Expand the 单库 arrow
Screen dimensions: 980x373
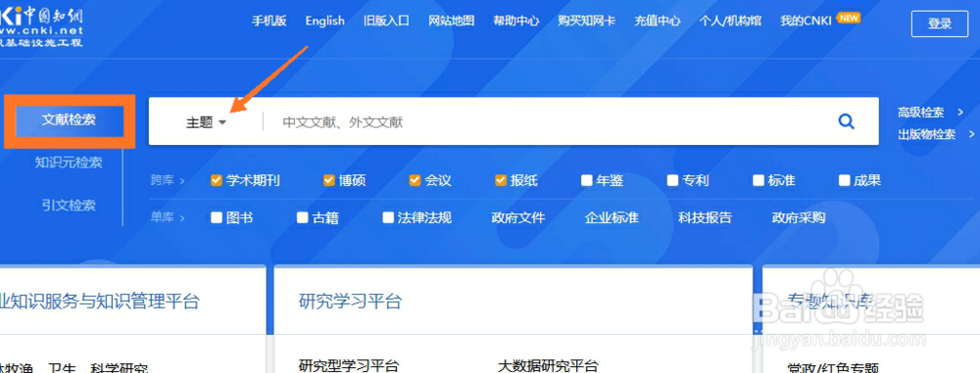coord(182,218)
